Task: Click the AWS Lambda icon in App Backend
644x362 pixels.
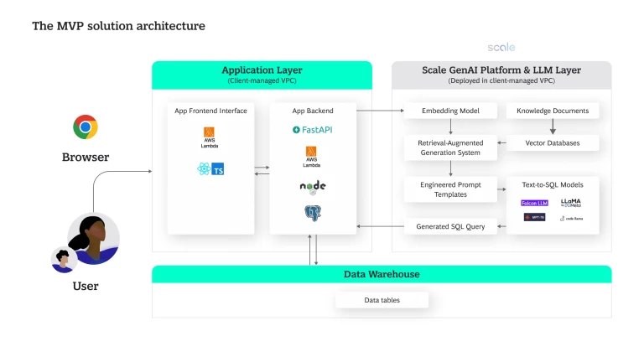Action: coord(313,156)
